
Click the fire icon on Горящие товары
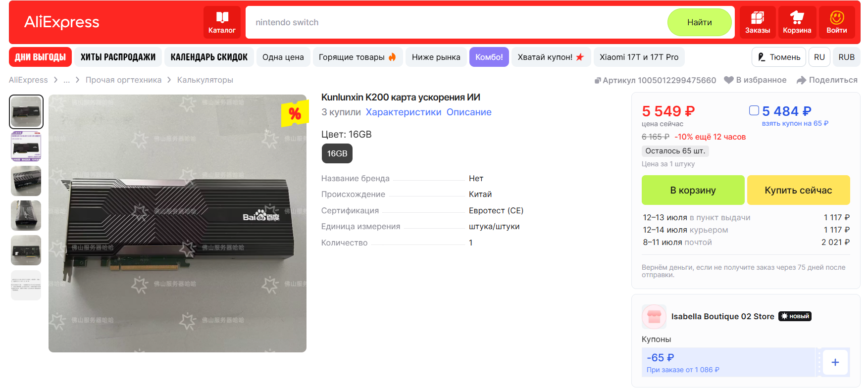point(392,57)
